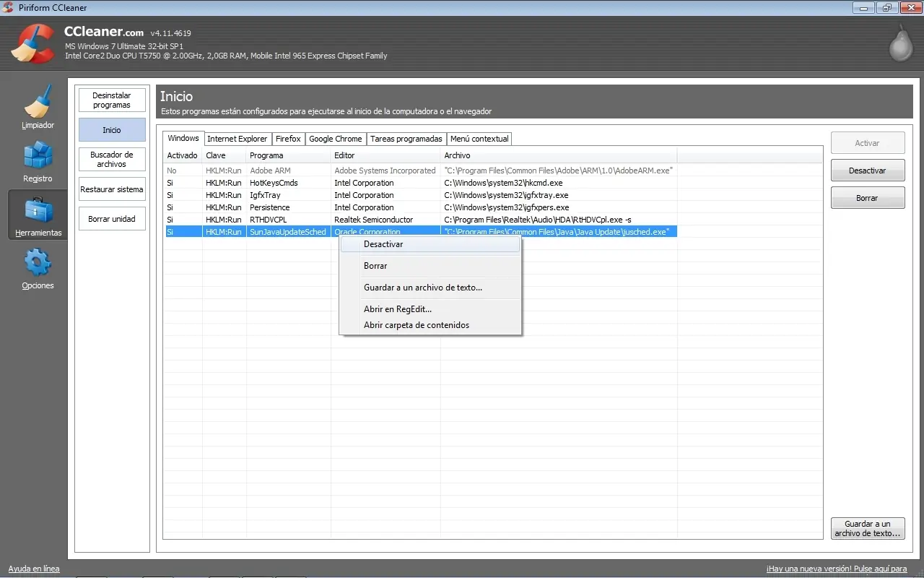Open the Opciones gear section
Image resolution: width=924 pixels, height=578 pixels.
(x=38, y=269)
